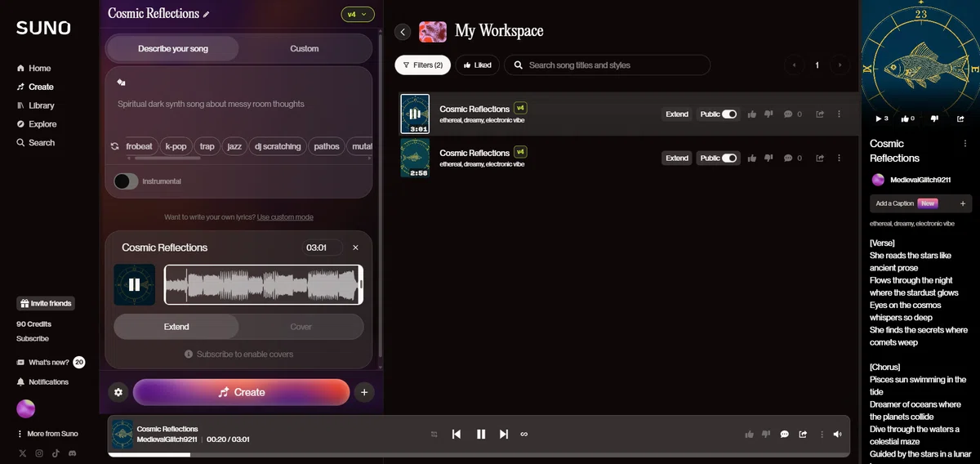Click the info icon beside Subscribe to enable covers
980x464 pixels.
pyautogui.click(x=189, y=355)
